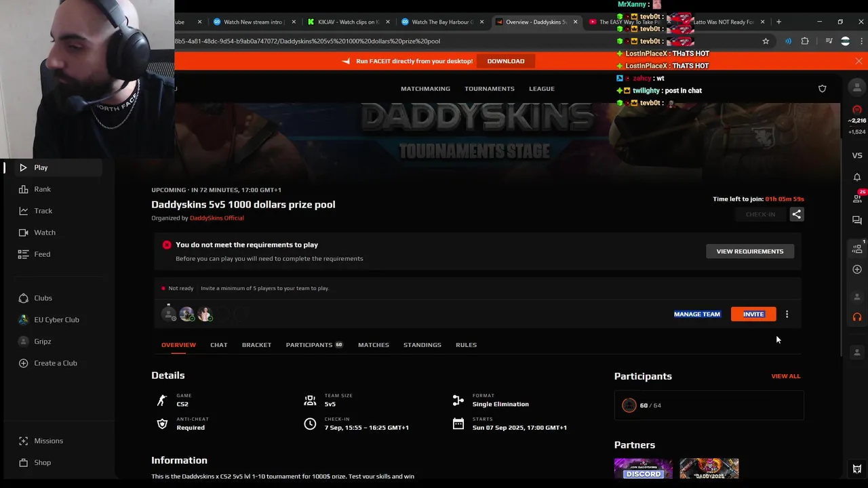Switch to the Bracket tab

(x=256, y=345)
